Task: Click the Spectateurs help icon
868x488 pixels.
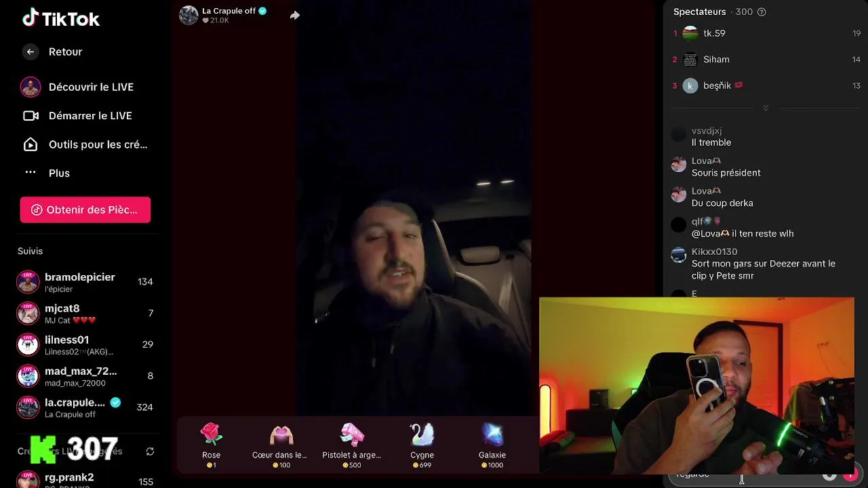Action: pos(762,12)
